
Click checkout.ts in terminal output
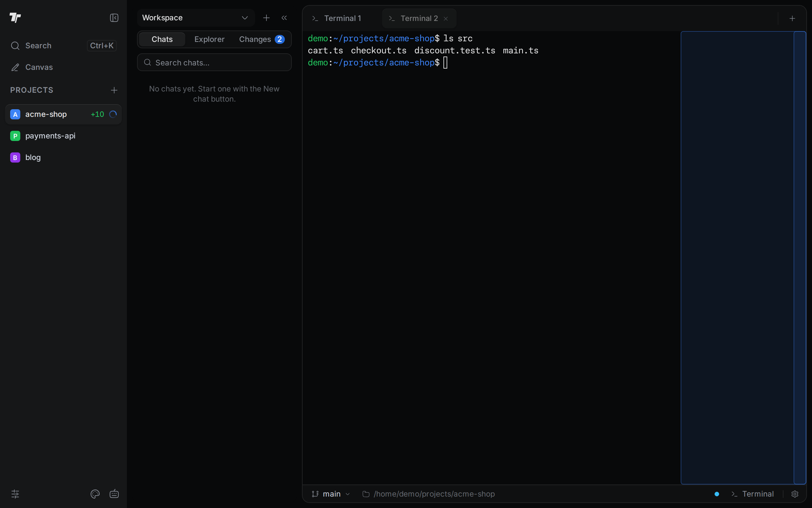point(378,50)
